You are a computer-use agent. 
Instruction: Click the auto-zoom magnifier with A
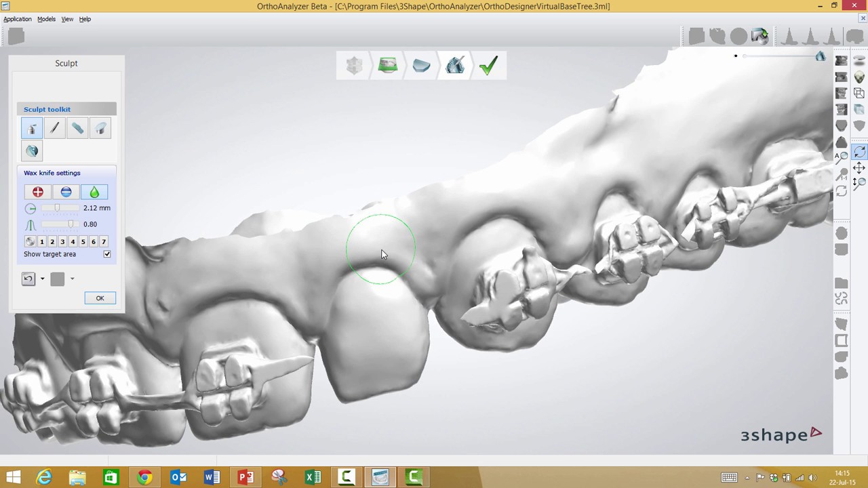(x=842, y=157)
